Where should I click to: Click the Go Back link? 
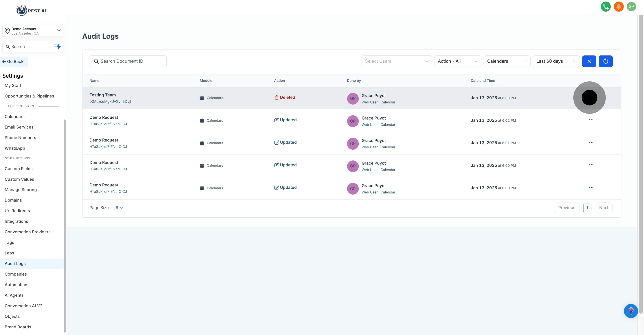tap(13, 61)
